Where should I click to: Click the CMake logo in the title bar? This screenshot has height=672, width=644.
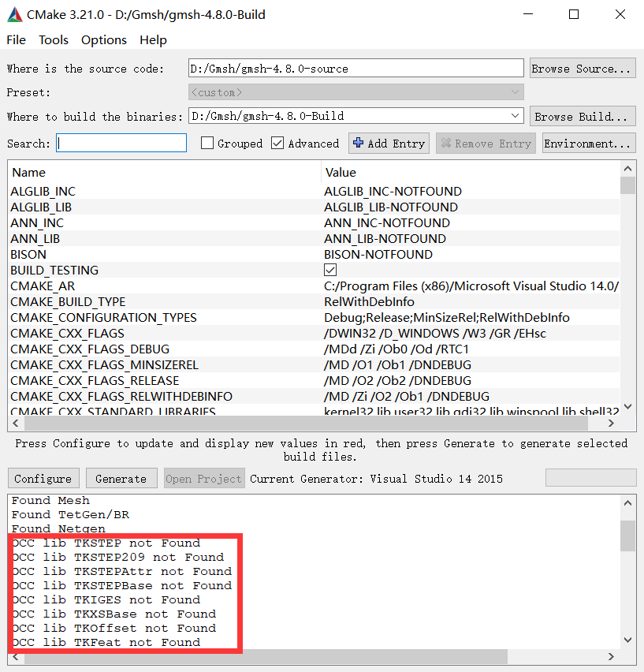(x=14, y=14)
